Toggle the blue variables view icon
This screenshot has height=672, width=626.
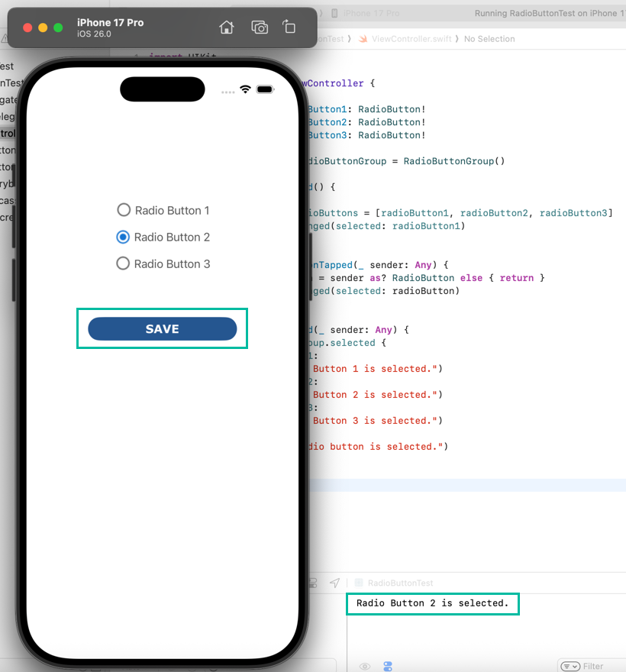coord(388,667)
